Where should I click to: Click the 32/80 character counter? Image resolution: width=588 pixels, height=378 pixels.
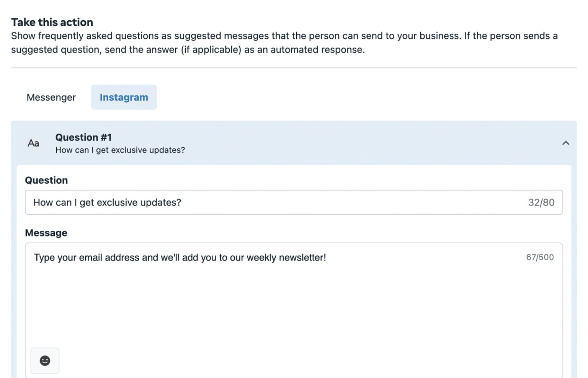(x=541, y=202)
